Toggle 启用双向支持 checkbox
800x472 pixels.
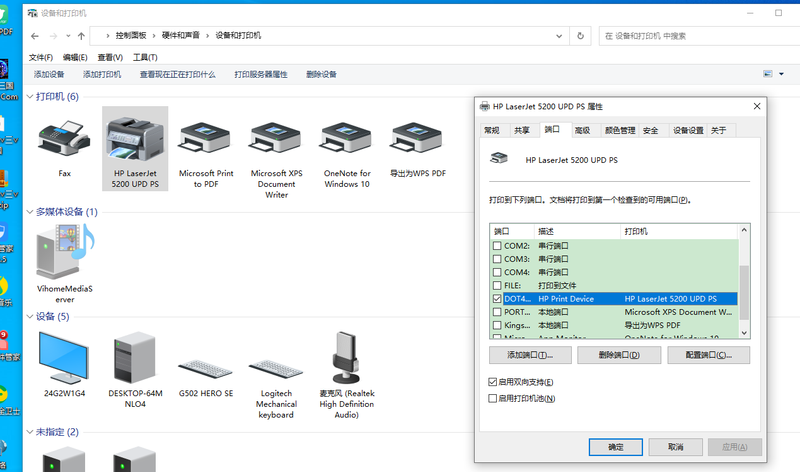coord(492,382)
